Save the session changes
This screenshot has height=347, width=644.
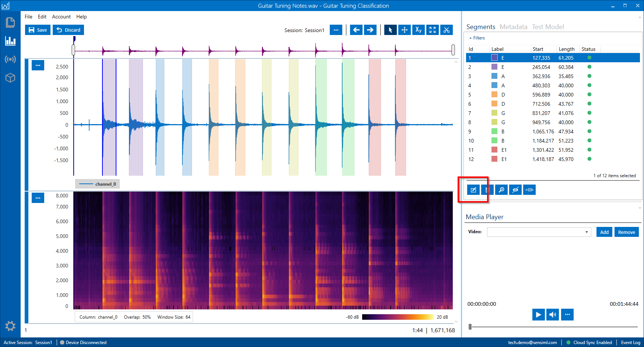(x=38, y=30)
